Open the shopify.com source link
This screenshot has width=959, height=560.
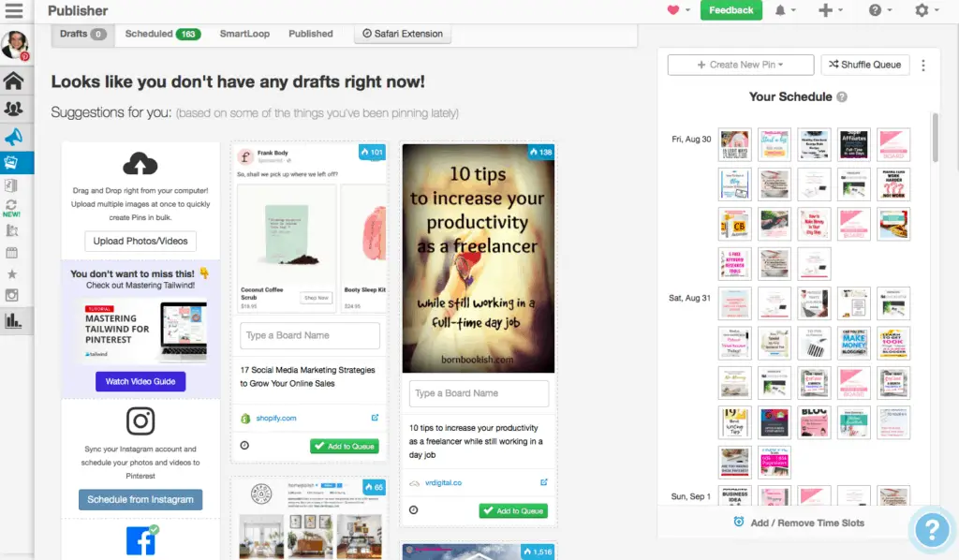click(276, 419)
